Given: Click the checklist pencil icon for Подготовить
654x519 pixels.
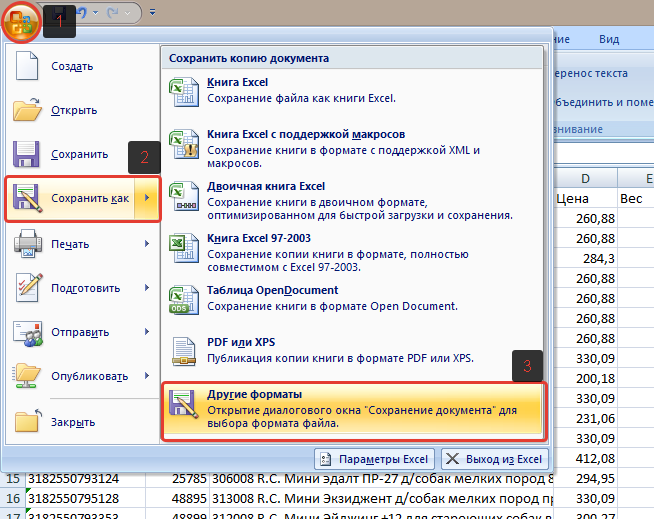Looking at the screenshot, I should (x=29, y=287).
